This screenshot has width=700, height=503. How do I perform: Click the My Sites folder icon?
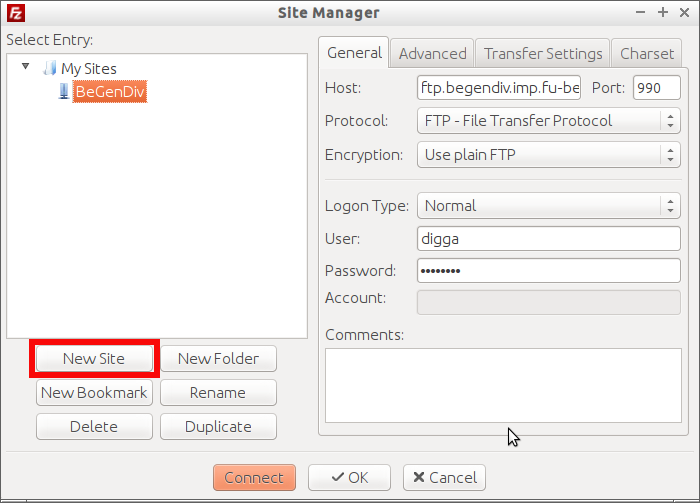click(x=50, y=69)
